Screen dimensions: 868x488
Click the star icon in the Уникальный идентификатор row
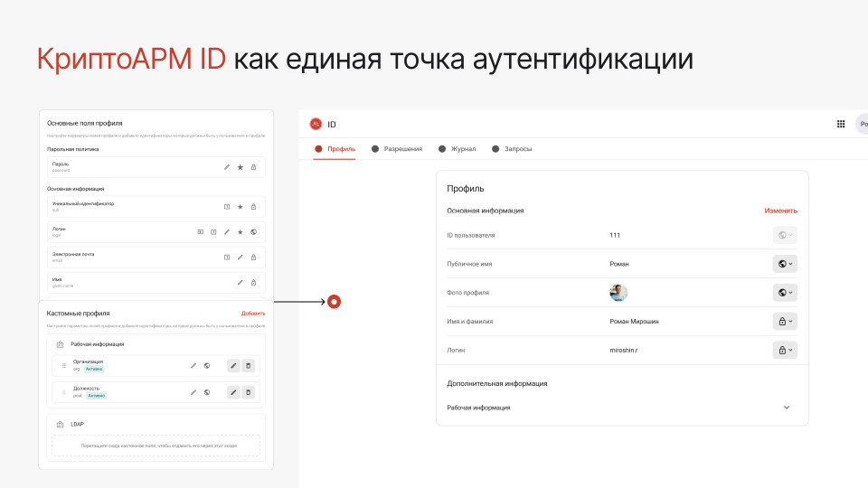(x=241, y=207)
